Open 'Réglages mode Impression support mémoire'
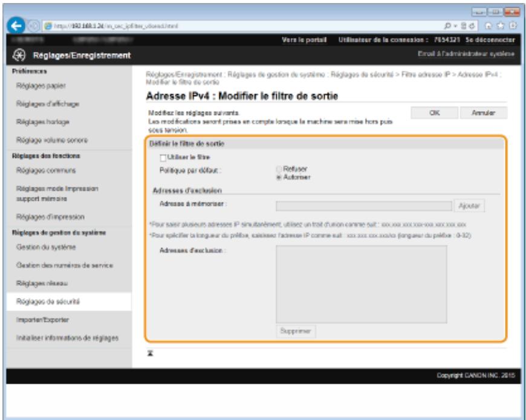526x420 pixels. pos(57,194)
